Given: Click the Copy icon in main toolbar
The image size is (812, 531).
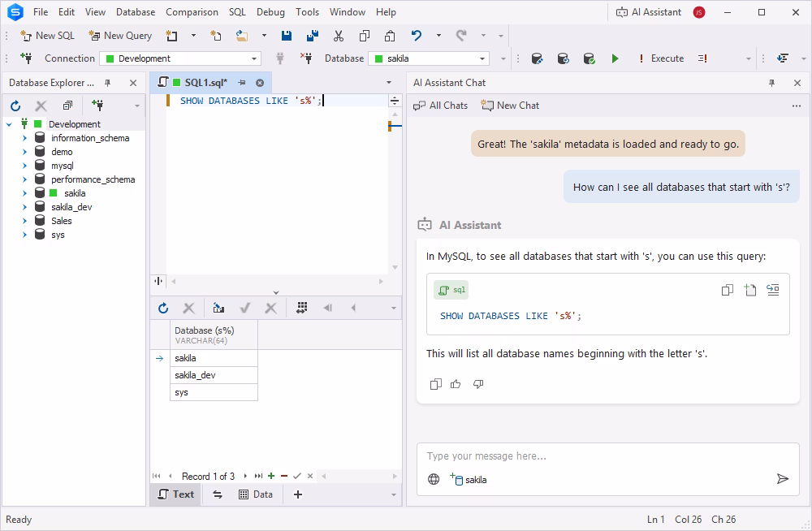Looking at the screenshot, I should pyautogui.click(x=365, y=36).
